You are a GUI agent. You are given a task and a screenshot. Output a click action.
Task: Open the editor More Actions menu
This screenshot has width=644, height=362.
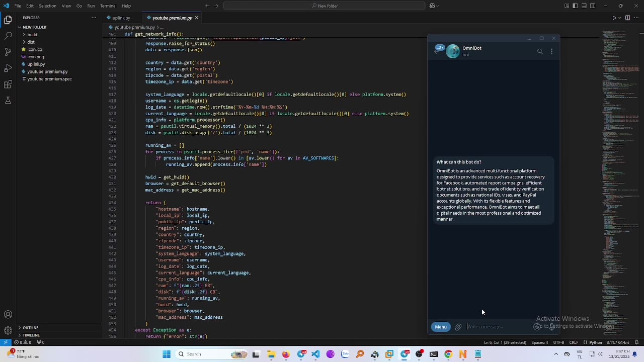(636, 18)
